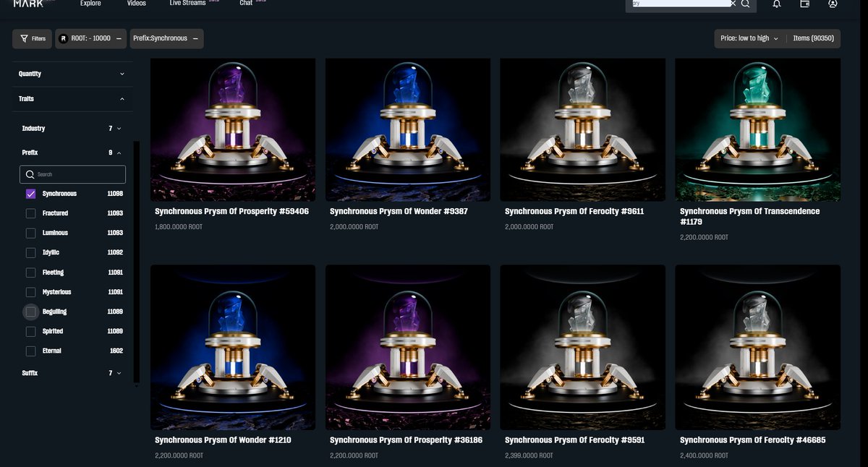868x467 pixels.
Task: Click the Eternal count 1602
Action: click(x=116, y=351)
